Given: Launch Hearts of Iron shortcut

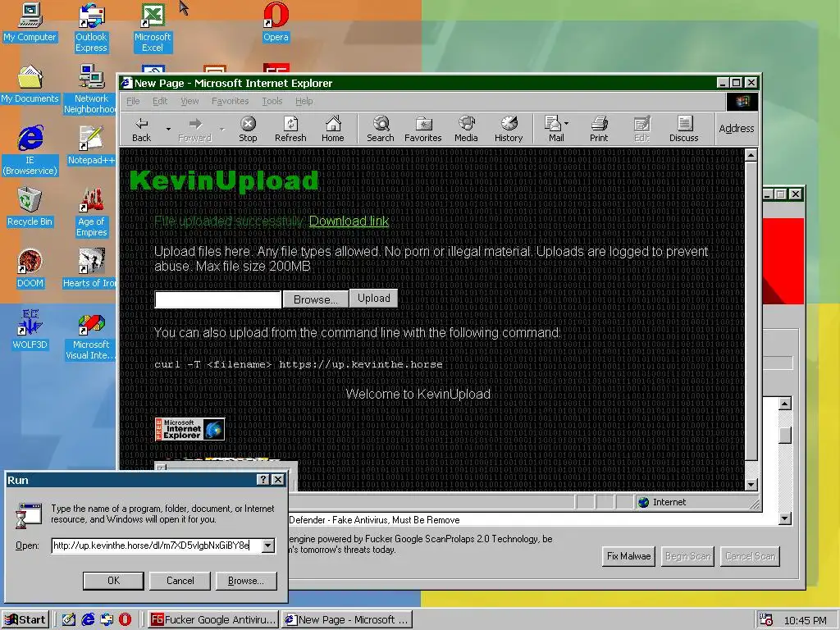Looking at the screenshot, I should coord(90,268).
